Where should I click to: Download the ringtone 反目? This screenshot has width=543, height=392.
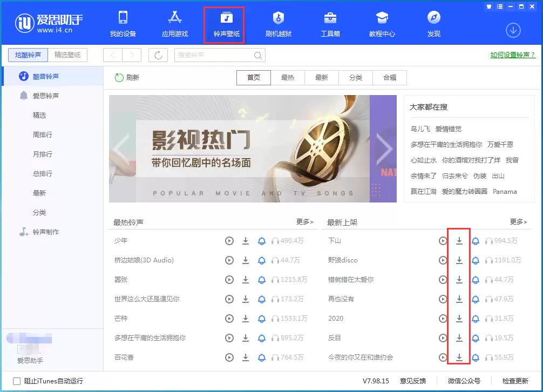pos(459,337)
